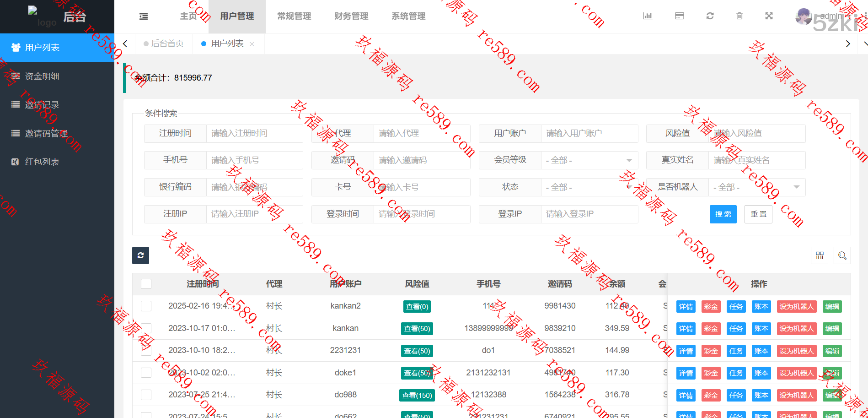
Task: Toggle fullscreen with the expand icon
Action: 769,16
